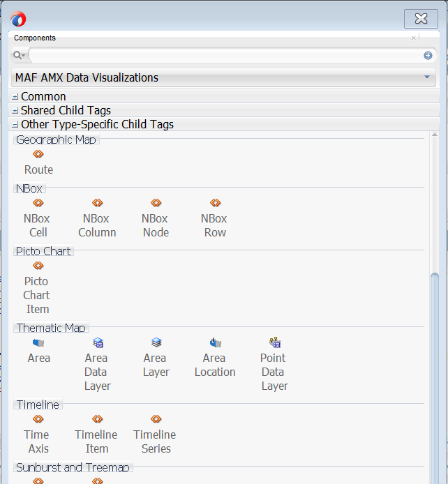
Task: Open the MAF AMX Data Visualizations dropdown
Action: tap(223, 77)
